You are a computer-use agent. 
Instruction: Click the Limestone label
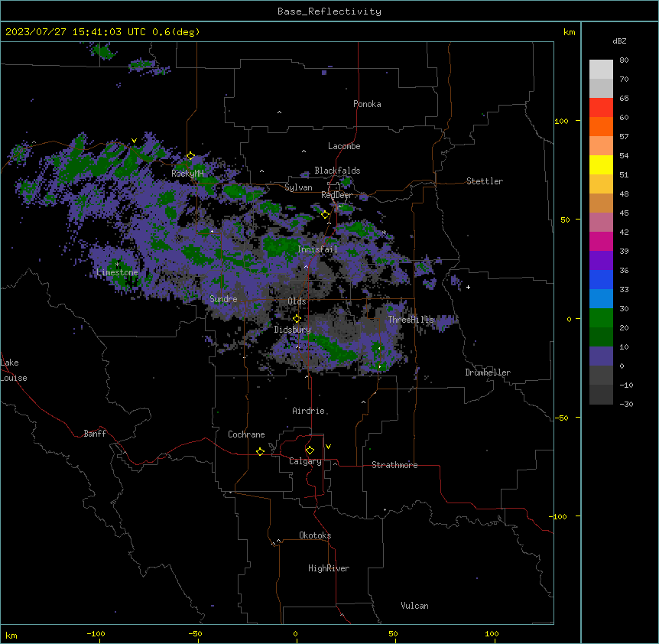[117, 272]
